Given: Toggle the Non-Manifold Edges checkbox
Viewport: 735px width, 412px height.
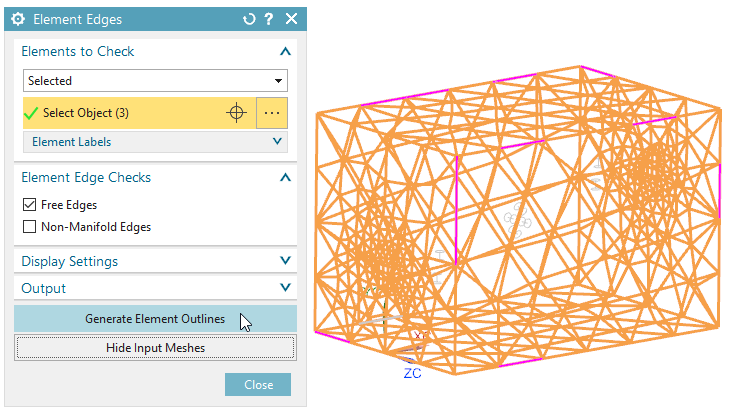Looking at the screenshot, I should click(x=29, y=227).
